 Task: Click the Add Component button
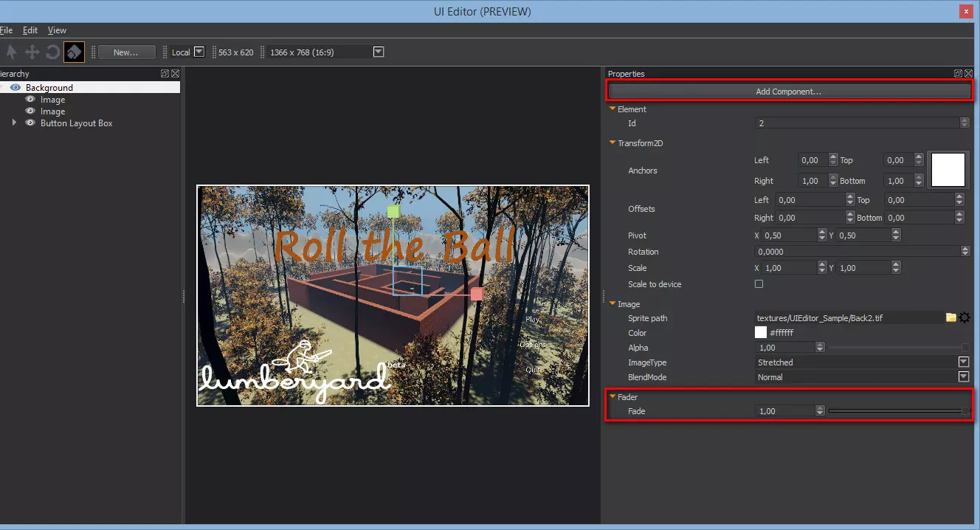click(x=787, y=92)
